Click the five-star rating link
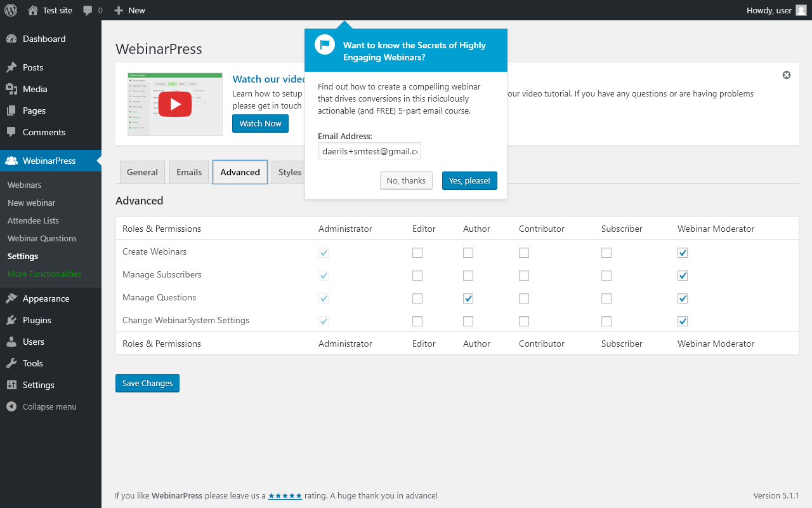The image size is (812, 508). (285, 495)
